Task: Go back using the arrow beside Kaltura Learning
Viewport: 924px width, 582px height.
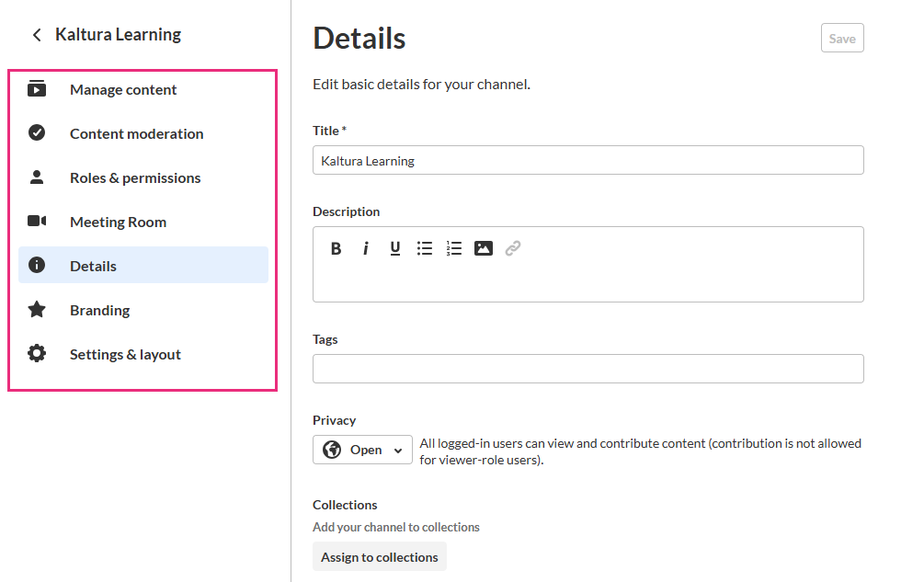Action: (x=37, y=35)
